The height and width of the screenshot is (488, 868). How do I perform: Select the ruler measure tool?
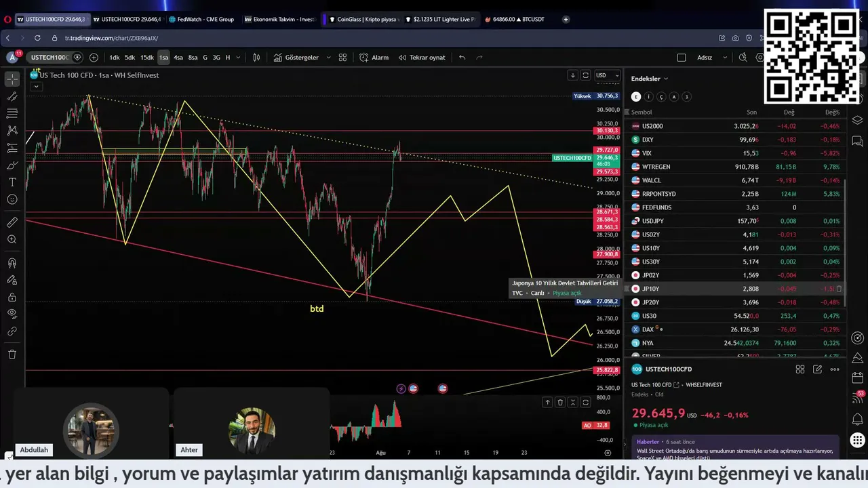(x=12, y=222)
